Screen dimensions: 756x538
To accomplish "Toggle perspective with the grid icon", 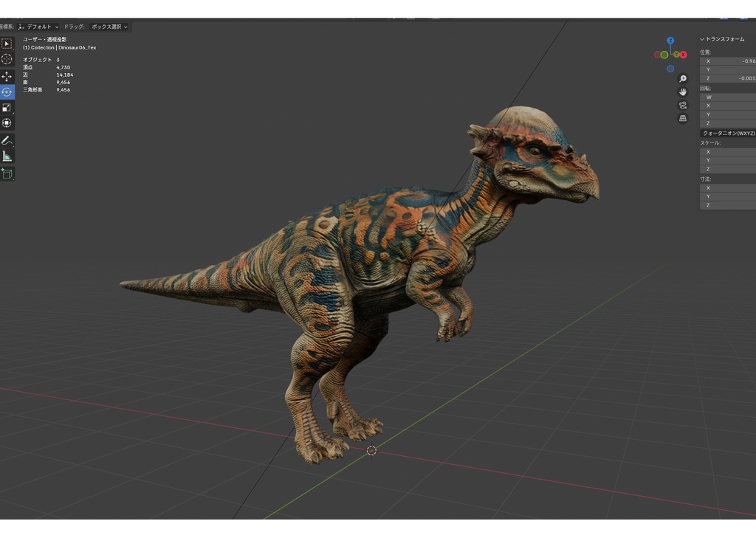I will click(683, 117).
